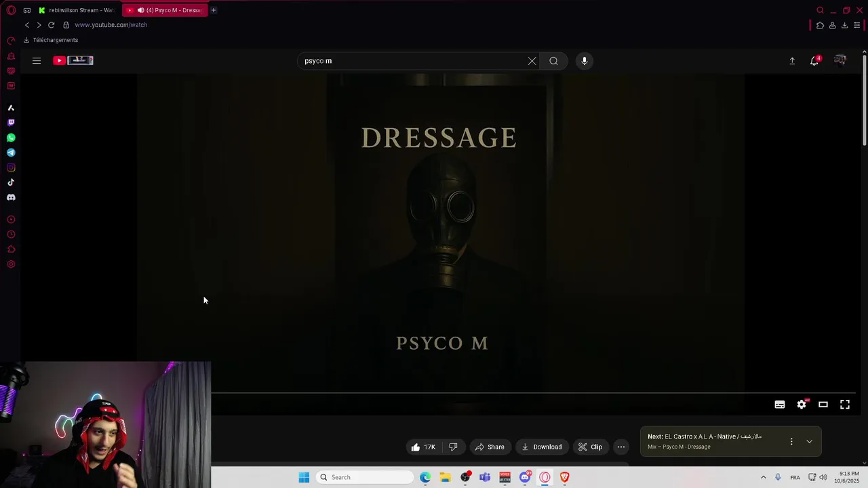Open the Téléchargements bookmark
Screen dimensions: 868x488
point(51,40)
